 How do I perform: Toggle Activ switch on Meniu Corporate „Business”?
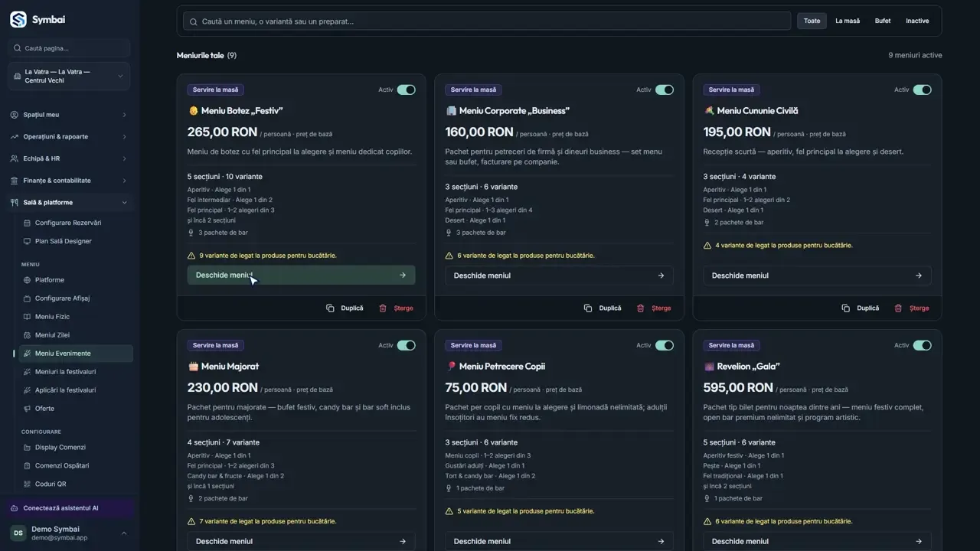click(x=664, y=90)
